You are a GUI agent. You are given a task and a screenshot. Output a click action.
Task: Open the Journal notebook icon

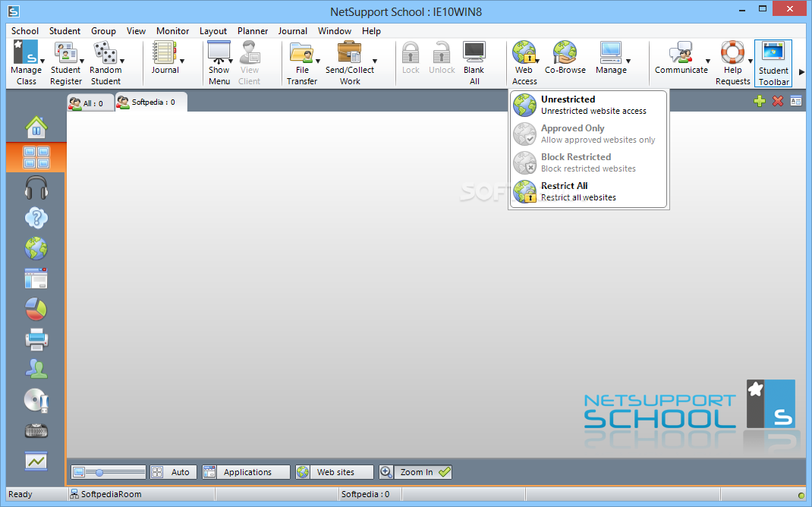[x=164, y=52]
